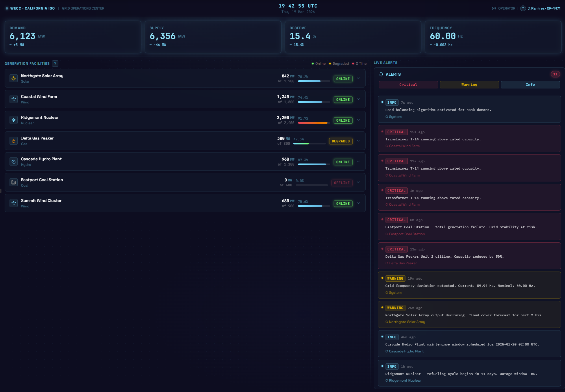Click the alert count badge showing 11

(555, 74)
